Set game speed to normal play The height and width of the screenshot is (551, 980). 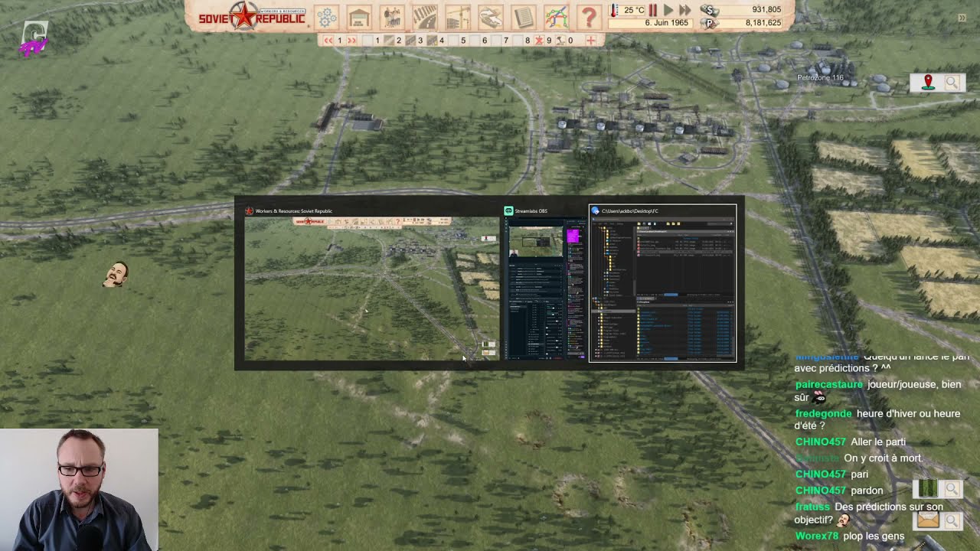coord(668,10)
